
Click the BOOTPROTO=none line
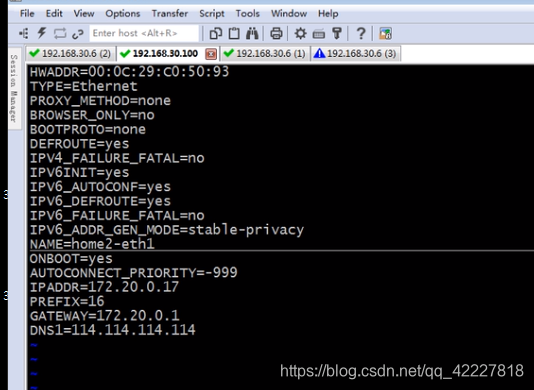(88, 129)
